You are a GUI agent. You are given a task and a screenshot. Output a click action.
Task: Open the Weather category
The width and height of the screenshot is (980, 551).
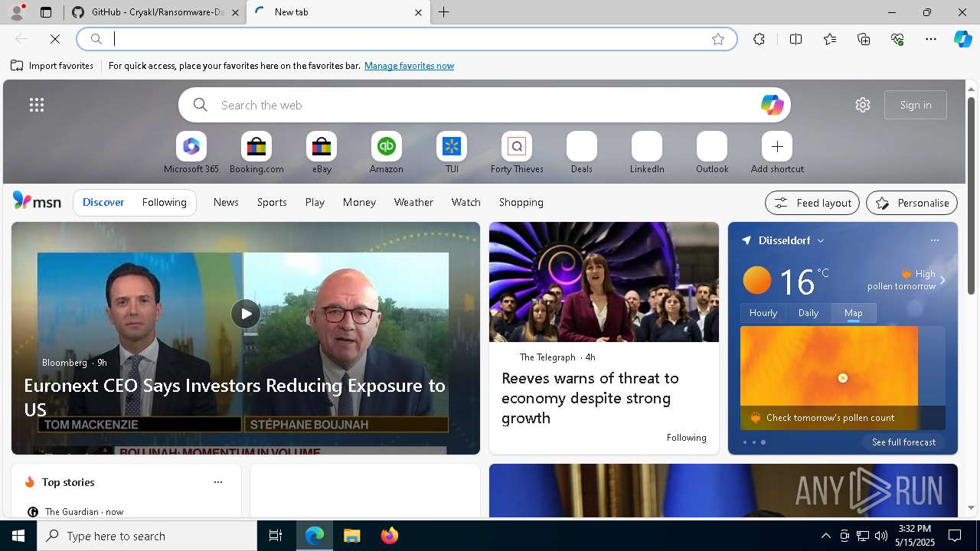[x=413, y=202]
